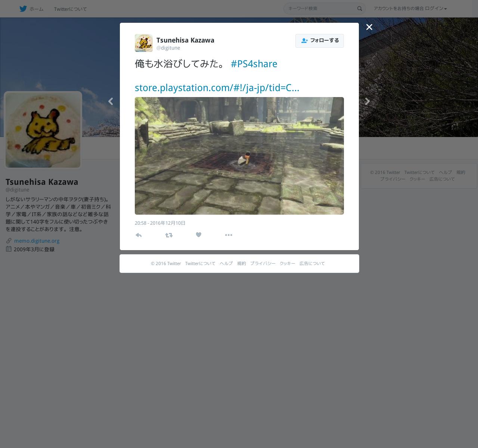478x448 pixels.
Task: Open the memo.digitune.org website link
Action: pos(37,241)
